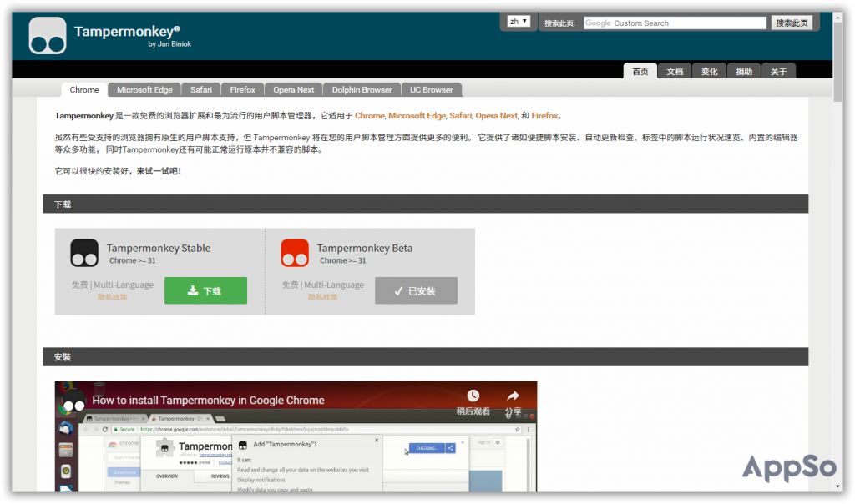This screenshot has width=855, height=504.
Task: Open the 变化 navigation tab
Action: (x=710, y=72)
